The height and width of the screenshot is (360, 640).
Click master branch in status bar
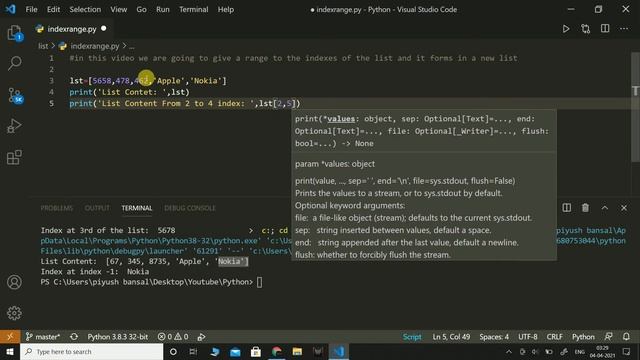43,337
